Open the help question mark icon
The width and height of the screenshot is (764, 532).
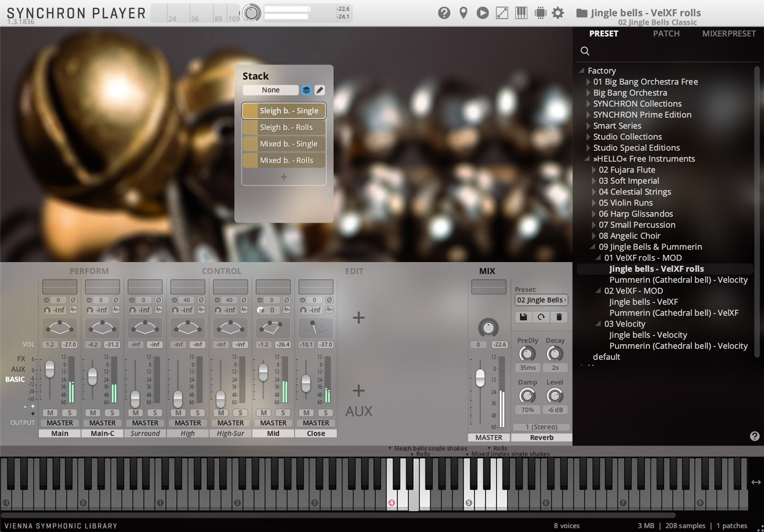coord(444,12)
